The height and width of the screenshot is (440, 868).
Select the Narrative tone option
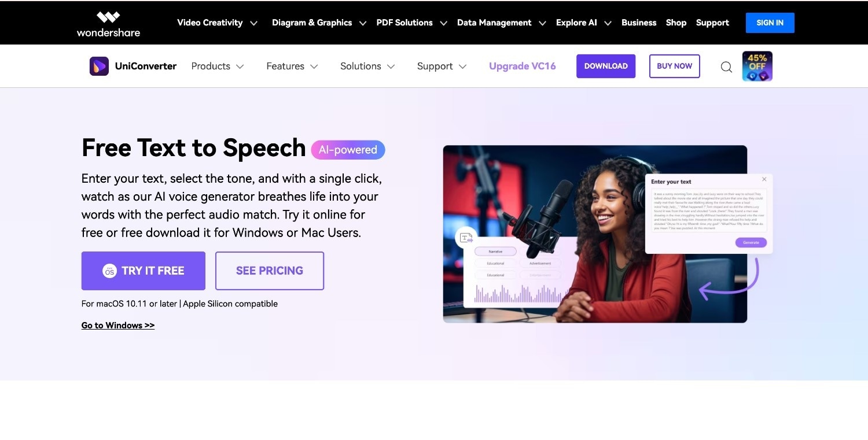495,252
